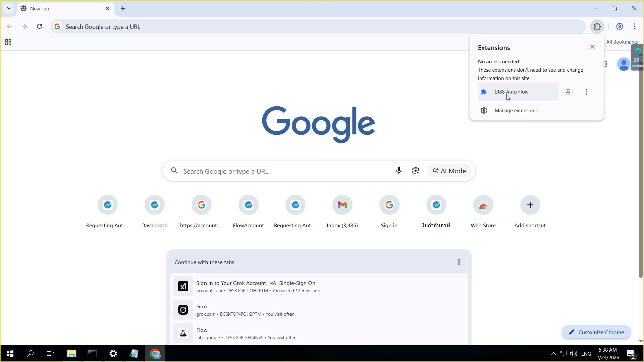Open SJ88 Auto Flow more options menu
The height and width of the screenshot is (362, 644).
pos(586,92)
